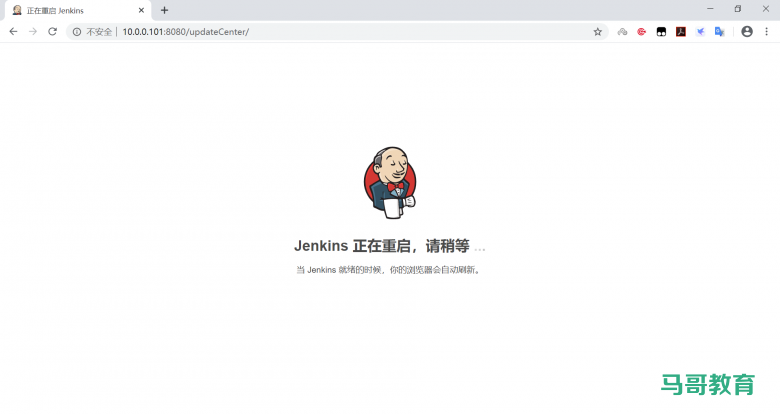This screenshot has width=780, height=414.
Task: Open a new tab with plus button
Action: click(x=164, y=10)
